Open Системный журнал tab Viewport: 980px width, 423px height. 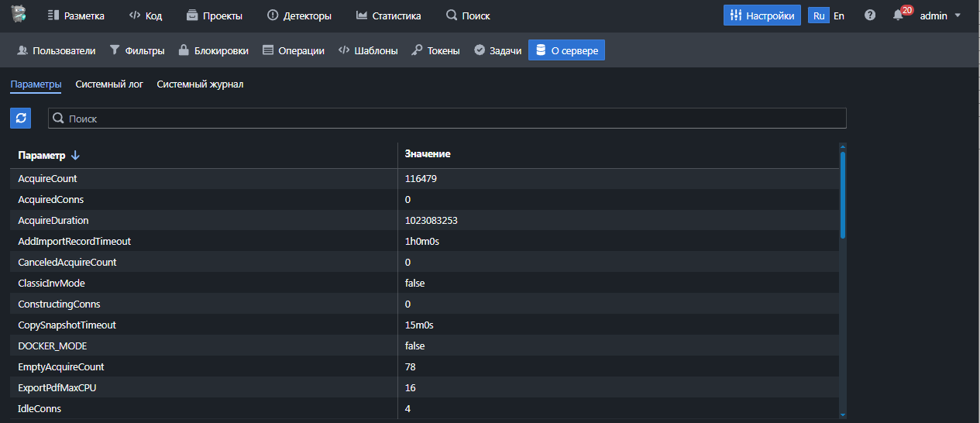[200, 84]
